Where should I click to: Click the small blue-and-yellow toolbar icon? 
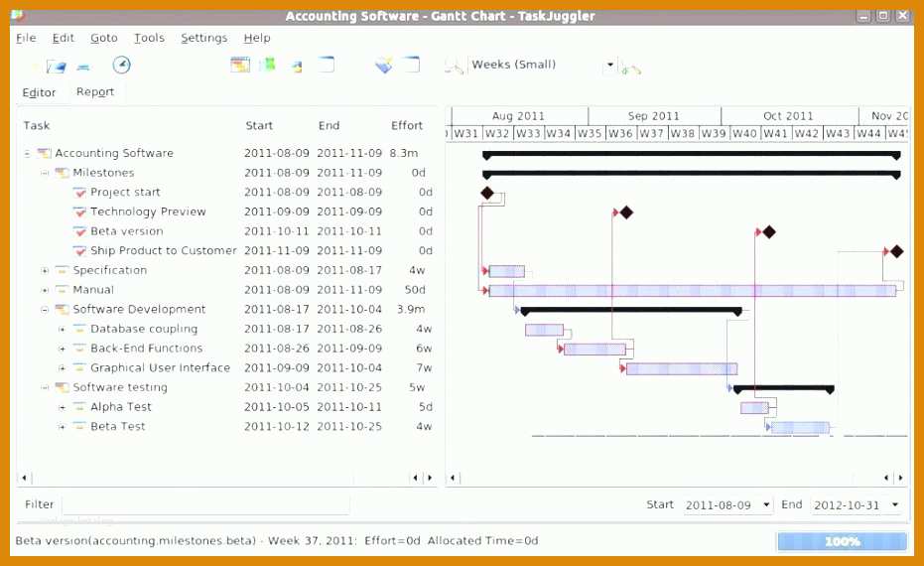click(297, 67)
